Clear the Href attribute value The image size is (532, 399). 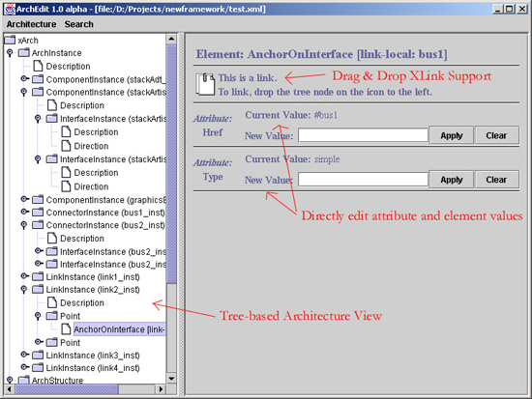496,135
